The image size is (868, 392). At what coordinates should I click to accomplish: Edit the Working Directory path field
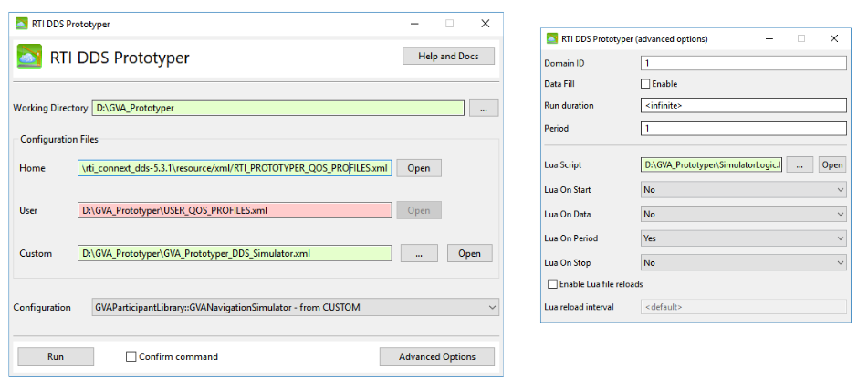click(x=277, y=108)
